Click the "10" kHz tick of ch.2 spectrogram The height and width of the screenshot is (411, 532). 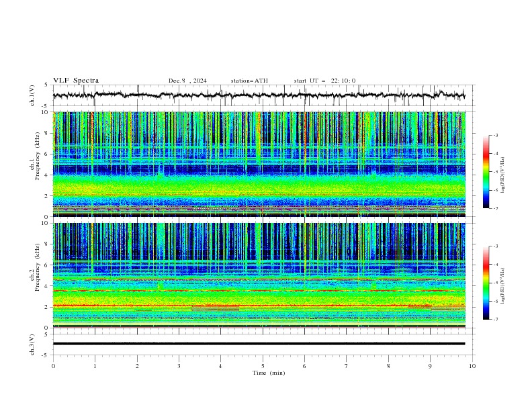point(45,223)
